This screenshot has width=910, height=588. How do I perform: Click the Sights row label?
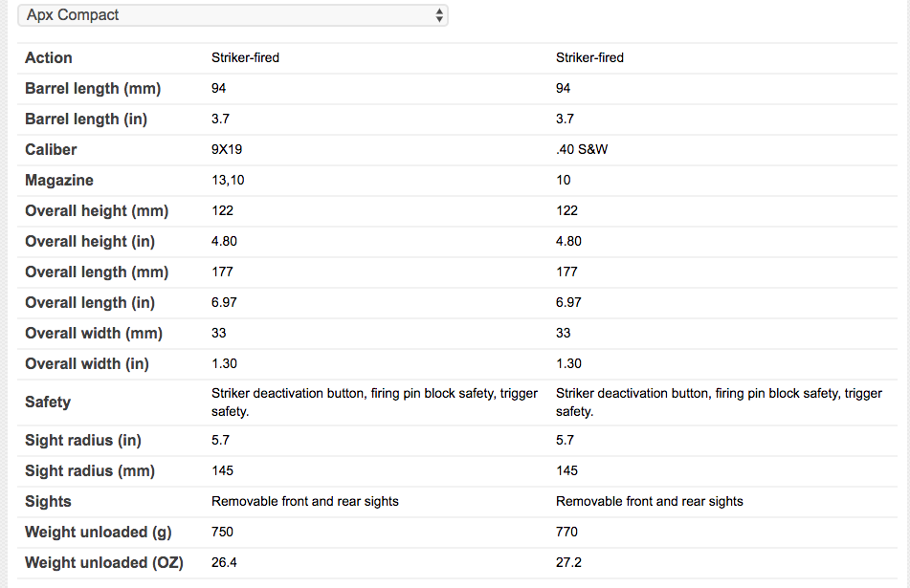49,501
